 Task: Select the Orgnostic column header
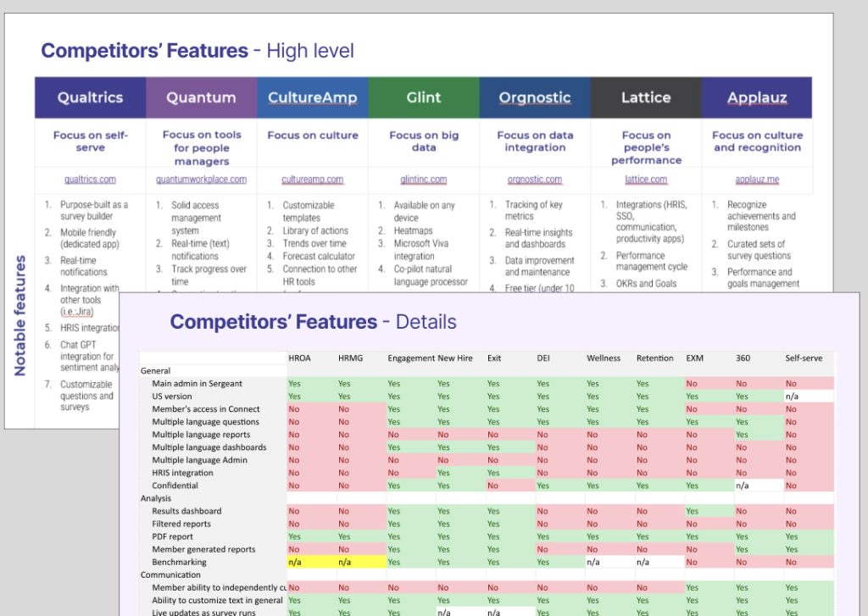click(x=535, y=97)
